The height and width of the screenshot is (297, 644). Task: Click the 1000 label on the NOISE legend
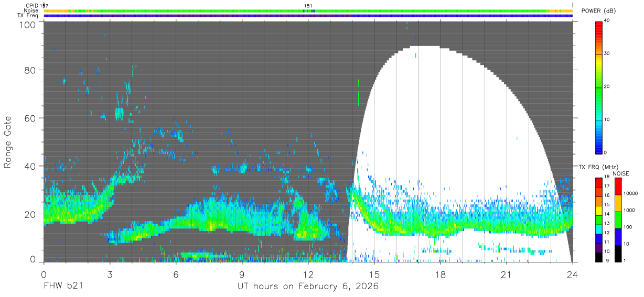pos(629,210)
